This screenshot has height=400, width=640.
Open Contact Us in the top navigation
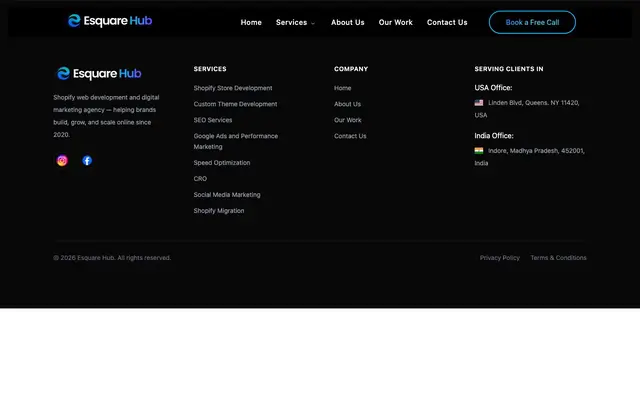click(447, 22)
